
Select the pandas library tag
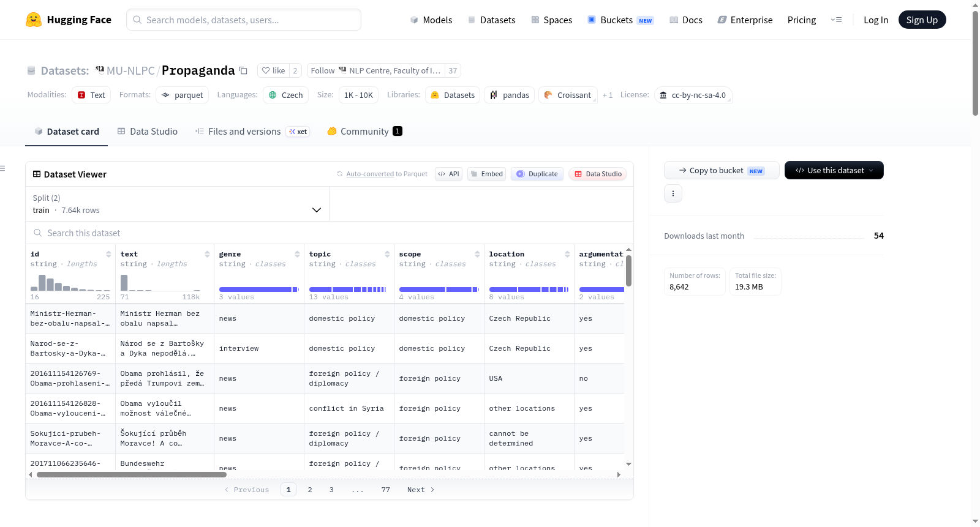[x=510, y=95]
